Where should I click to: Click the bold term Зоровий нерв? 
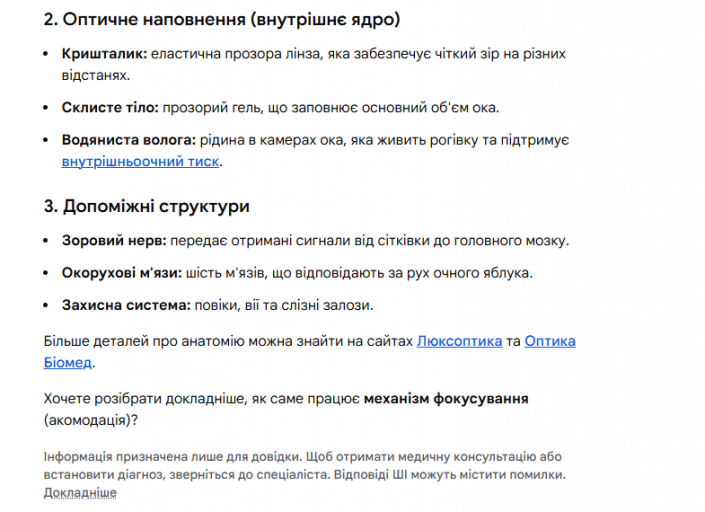(x=113, y=241)
